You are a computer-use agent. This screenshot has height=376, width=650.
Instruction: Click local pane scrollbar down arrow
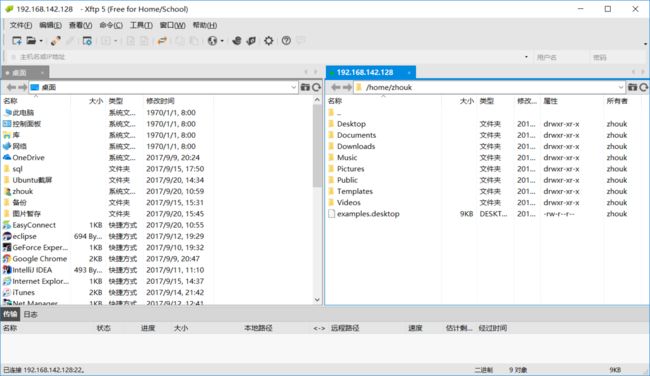click(x=317, y=299)
